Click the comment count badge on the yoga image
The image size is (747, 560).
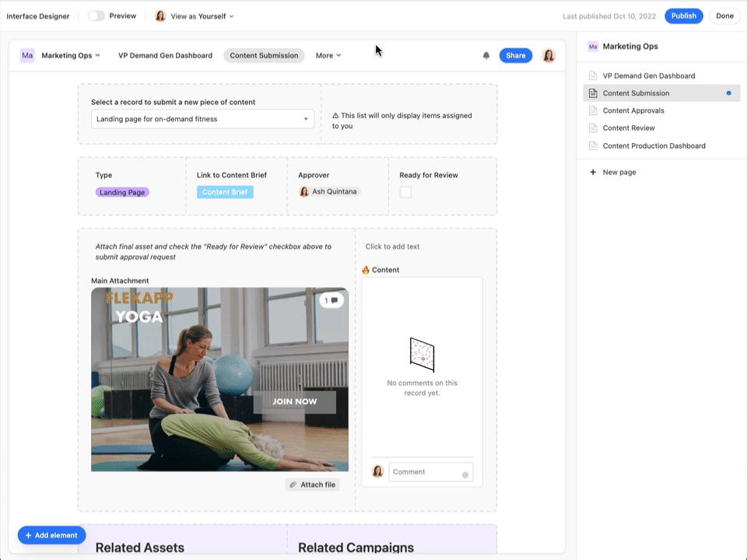[x=331, y=300]
